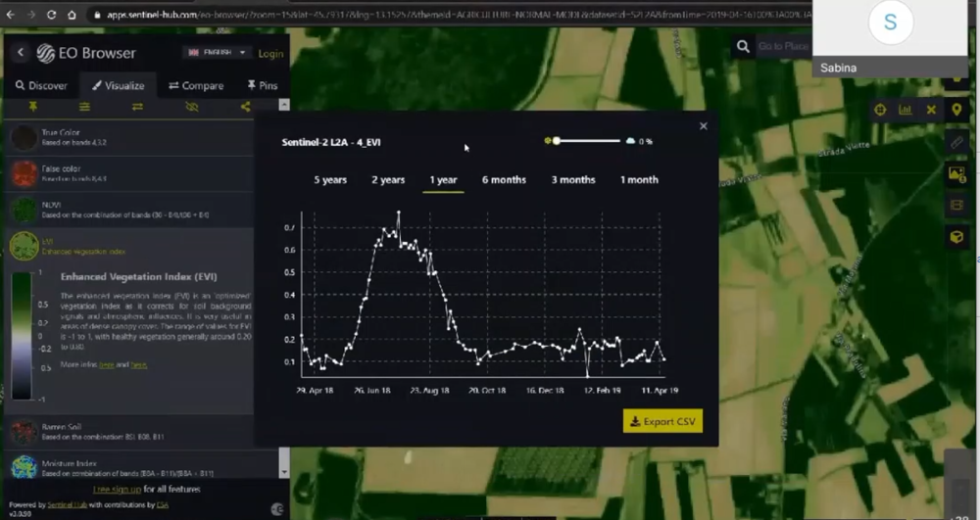Image resolution: width=980 pixels, height=520 pixels.
Task: Open the statistics bar chart icon
Action: 905,110
